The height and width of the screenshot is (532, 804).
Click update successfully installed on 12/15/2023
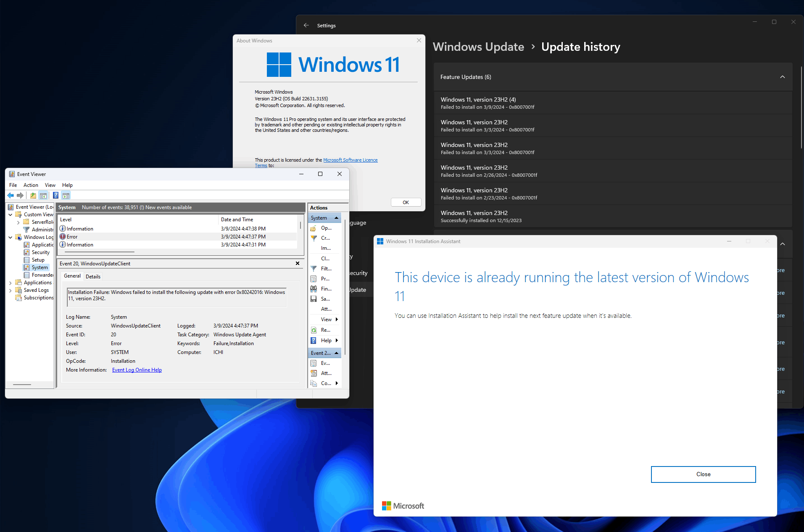coord(613,216)
